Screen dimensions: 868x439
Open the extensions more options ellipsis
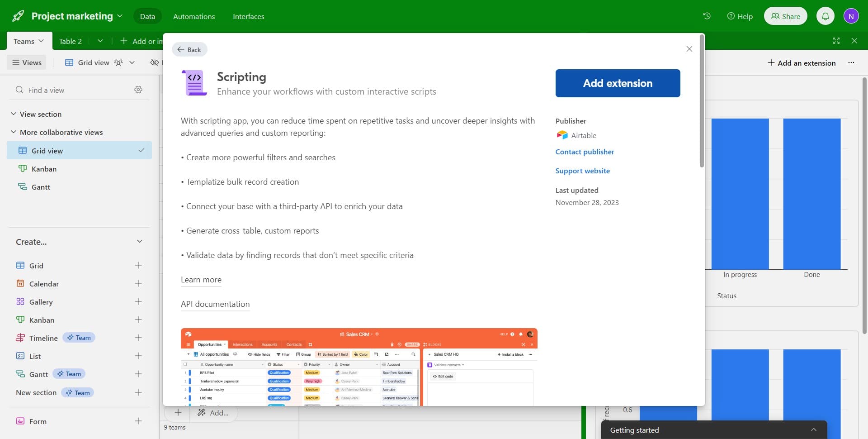click(852, 62)
